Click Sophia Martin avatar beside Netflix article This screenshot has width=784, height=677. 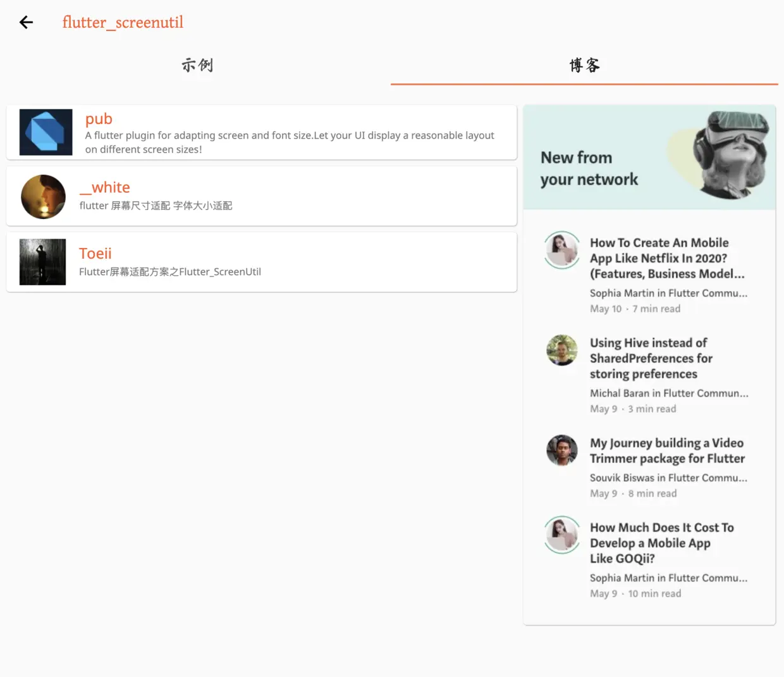(562, 250)
